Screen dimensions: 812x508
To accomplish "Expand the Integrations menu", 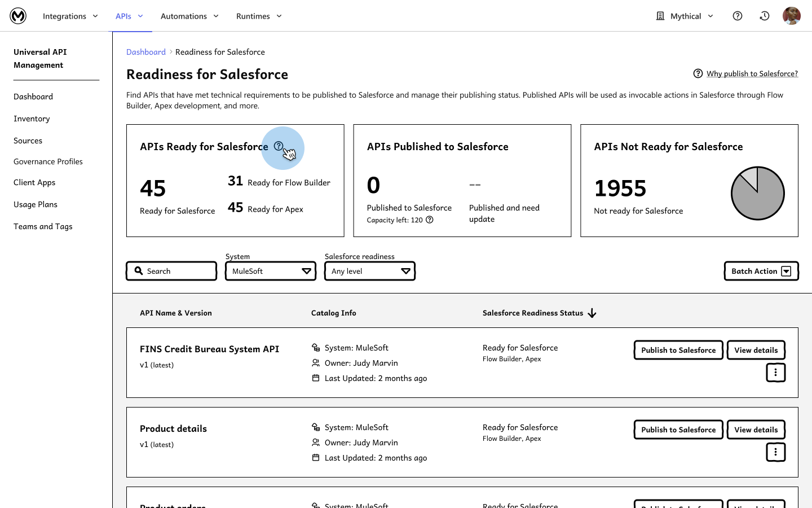I will click(70, 16).
